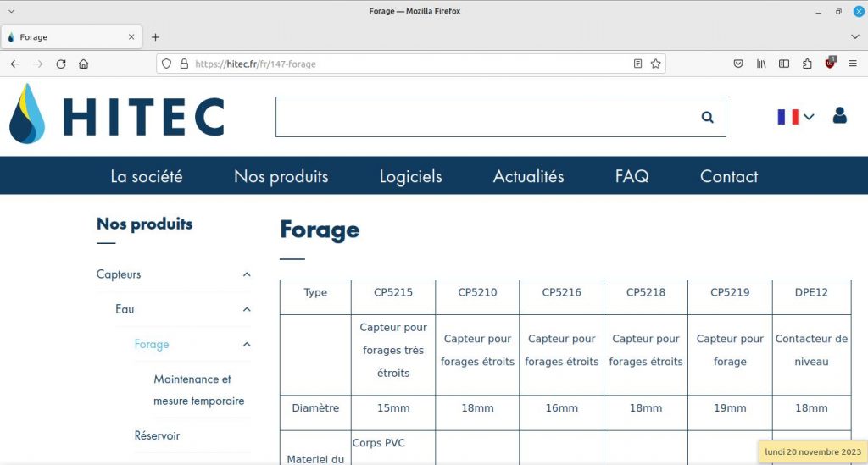Bookmark this page with the star icon
Image resolution: width=868 pixels, height=465 pixels.
pos(655,64)
